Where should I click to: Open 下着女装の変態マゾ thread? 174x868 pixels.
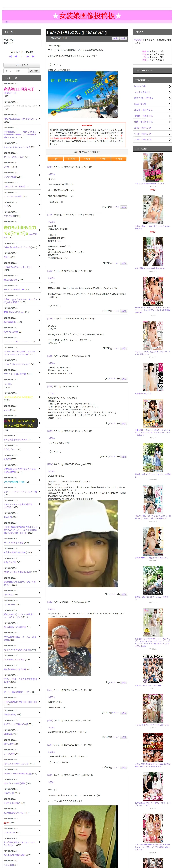17,247
